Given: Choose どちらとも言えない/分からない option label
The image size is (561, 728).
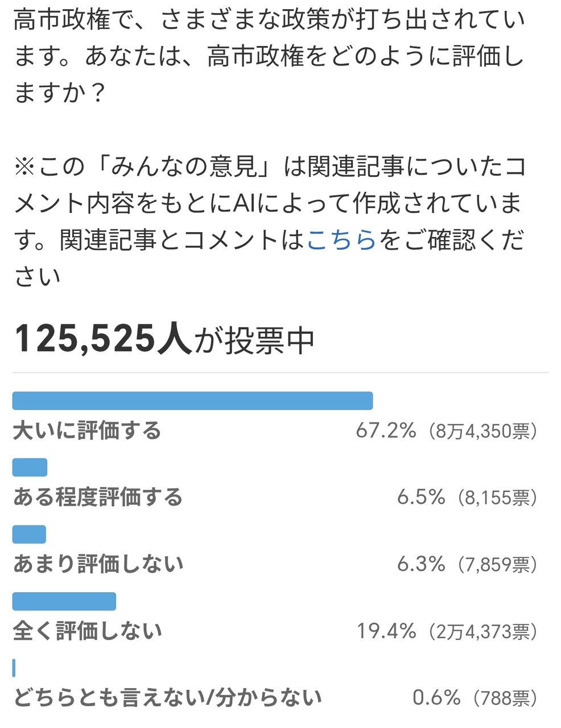Looking at the screenshot, I should click(x=167, y=697).
